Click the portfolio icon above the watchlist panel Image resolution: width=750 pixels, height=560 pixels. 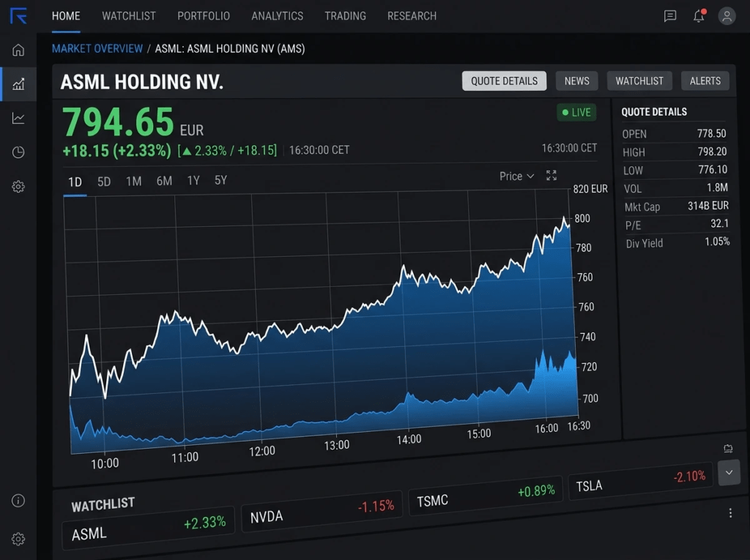pyautogui.click(x=728, y=447)
